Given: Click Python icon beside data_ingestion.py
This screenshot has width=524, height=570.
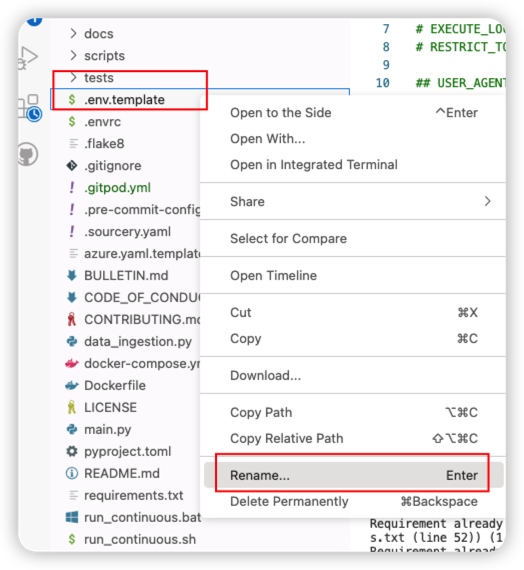Looking at the screenshot, I should (x=72, y=341).
